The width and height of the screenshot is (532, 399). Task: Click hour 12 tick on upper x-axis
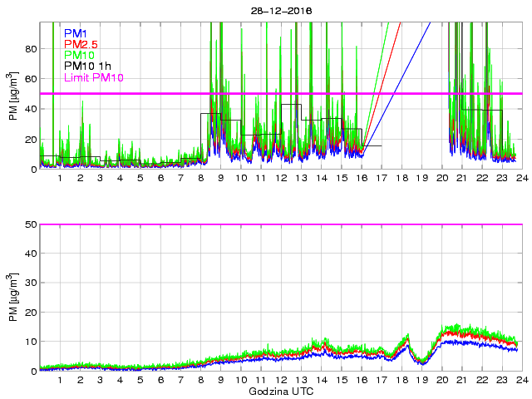pos(281,178)
